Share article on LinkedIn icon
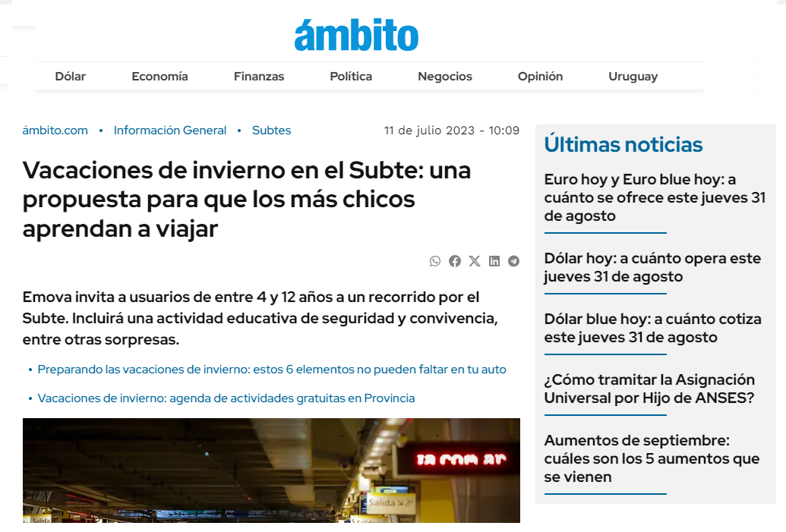This screenshot has height=532, width=786. point(494,261)
